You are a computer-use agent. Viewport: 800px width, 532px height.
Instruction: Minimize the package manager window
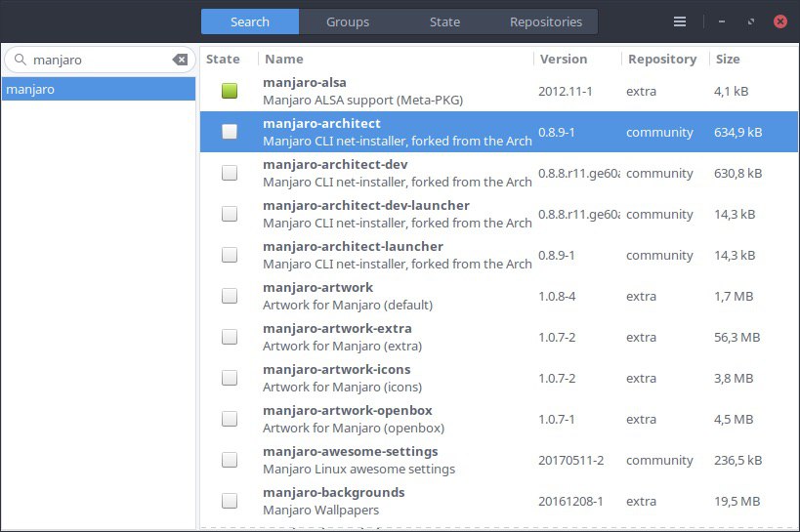(x=722, y=21)
